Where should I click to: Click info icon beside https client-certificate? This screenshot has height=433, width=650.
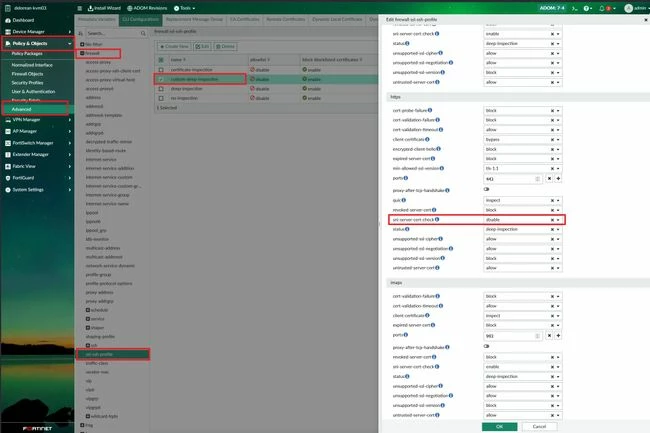click(x=427, y=139)
